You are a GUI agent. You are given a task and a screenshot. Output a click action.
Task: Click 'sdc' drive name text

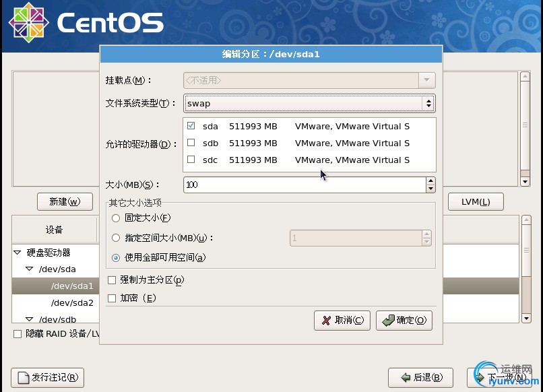(210, 160)
